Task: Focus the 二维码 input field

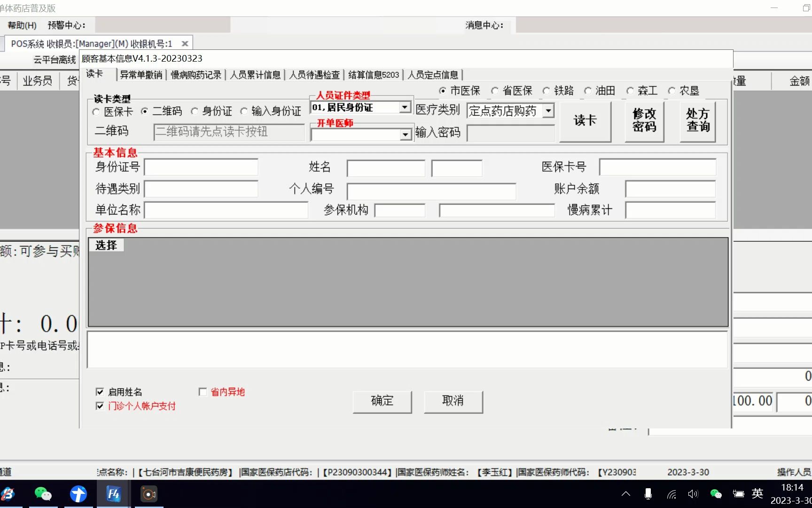Action: 229,132
